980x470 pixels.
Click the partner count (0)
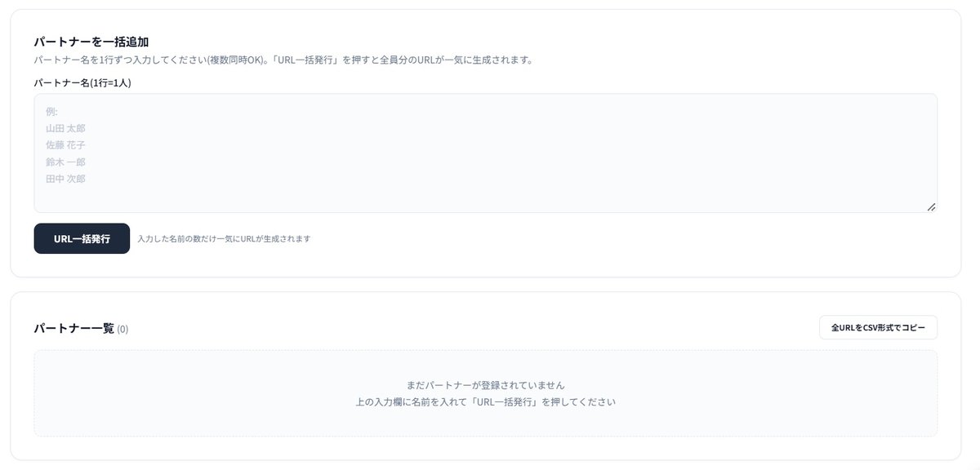tap(122, 329)
